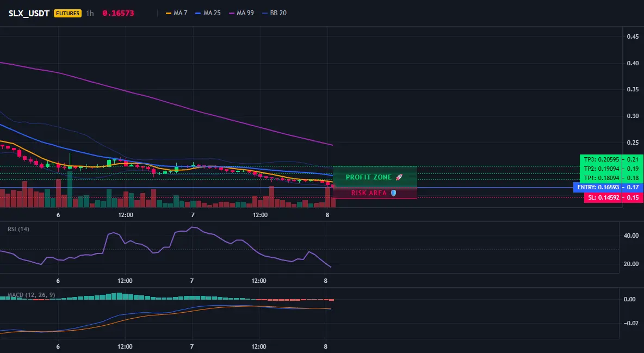Viewport: 644px width, 353px height.
Task: Click the 40.00 RSI axis label
Action: tap(631, 236)
